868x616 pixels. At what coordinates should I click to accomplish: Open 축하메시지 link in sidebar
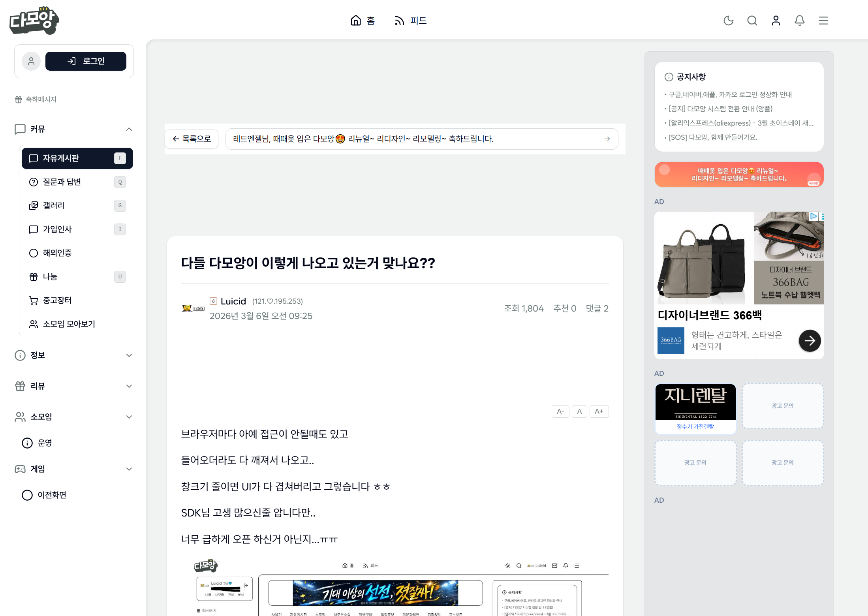tap(36, 100)
